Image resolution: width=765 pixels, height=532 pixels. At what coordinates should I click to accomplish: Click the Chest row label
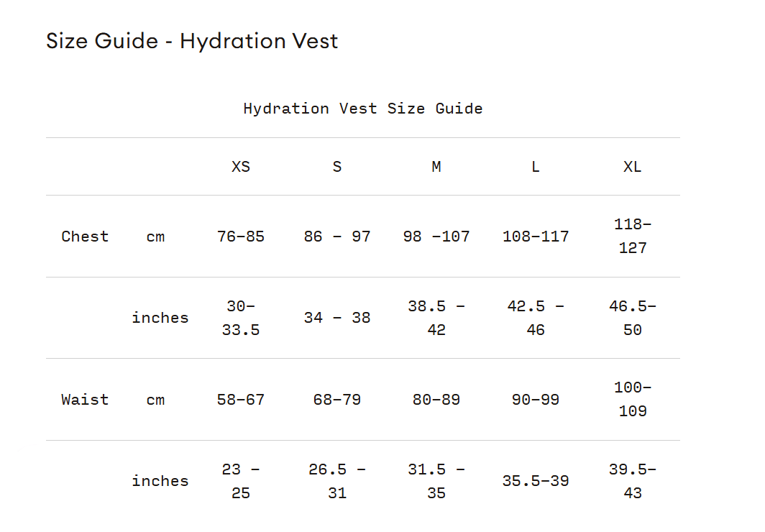85,237
